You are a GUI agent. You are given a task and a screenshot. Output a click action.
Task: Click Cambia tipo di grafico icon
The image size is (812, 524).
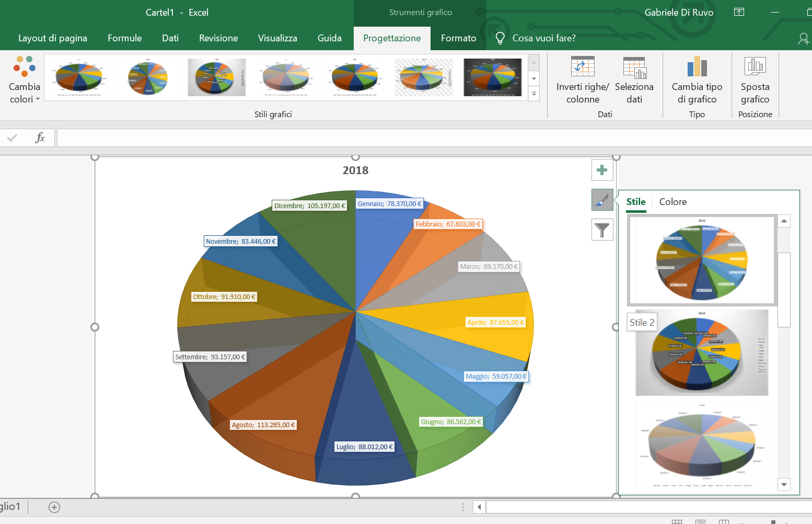tap(697, 67)
